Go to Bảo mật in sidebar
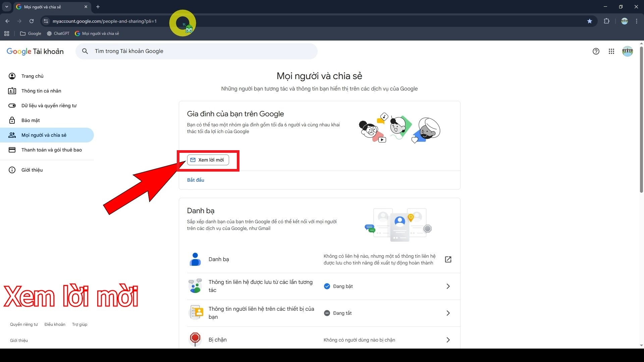The width and height of the screenshot is (644, 362). (31, 120)
